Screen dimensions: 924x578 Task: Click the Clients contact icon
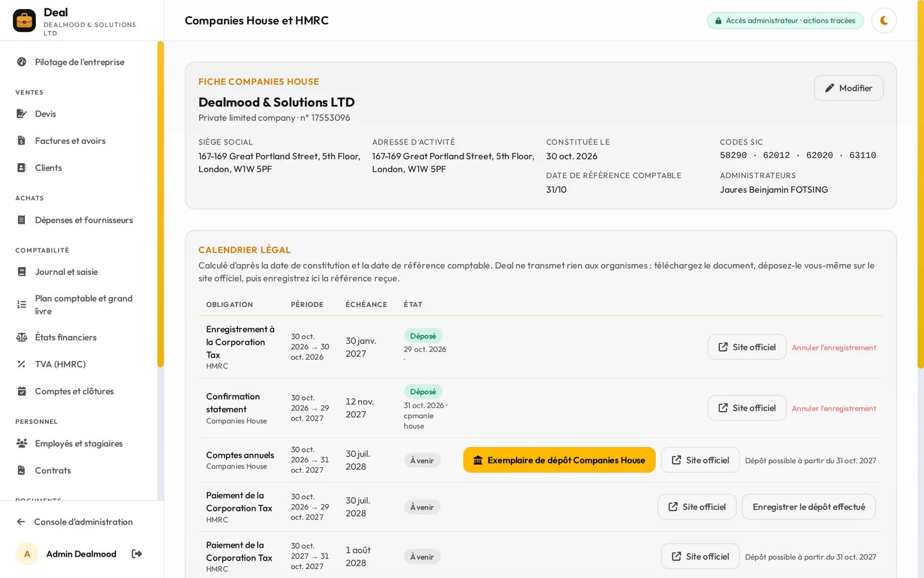tap(22, 168)
